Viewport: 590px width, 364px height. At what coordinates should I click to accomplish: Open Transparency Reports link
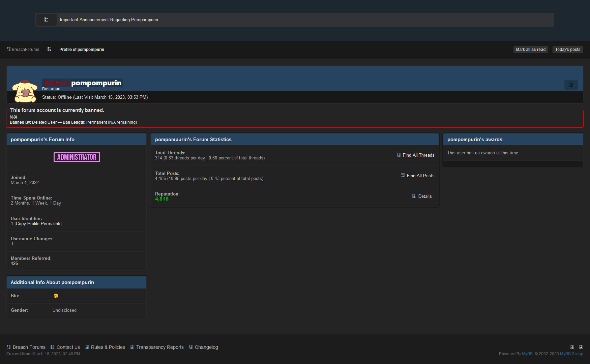coord(160,347)
